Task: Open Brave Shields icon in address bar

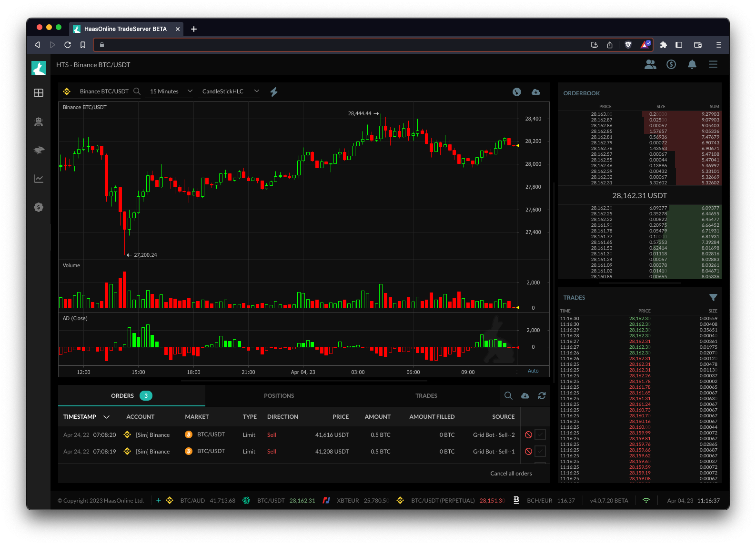Action: 628,45
